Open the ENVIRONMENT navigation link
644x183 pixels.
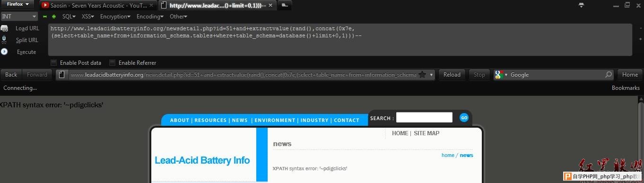(x=275, y=120)
